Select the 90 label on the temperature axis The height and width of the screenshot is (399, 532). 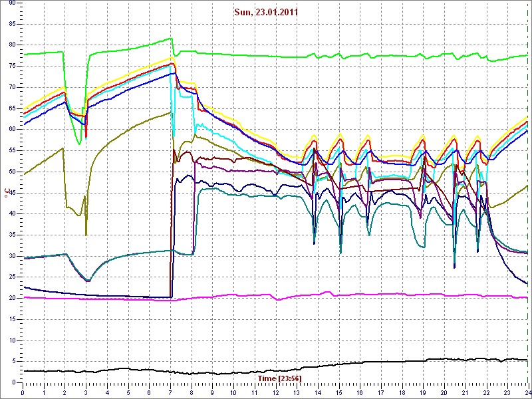click(12, 3)
